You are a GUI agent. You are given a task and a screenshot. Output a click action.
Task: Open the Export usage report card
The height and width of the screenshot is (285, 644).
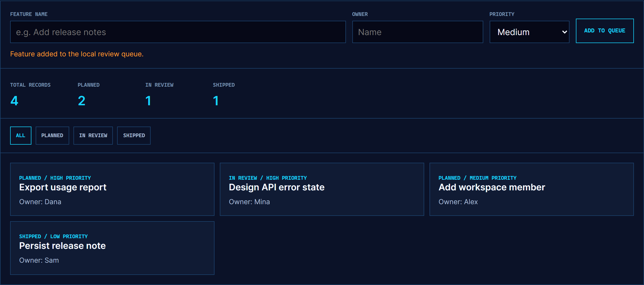112,189
